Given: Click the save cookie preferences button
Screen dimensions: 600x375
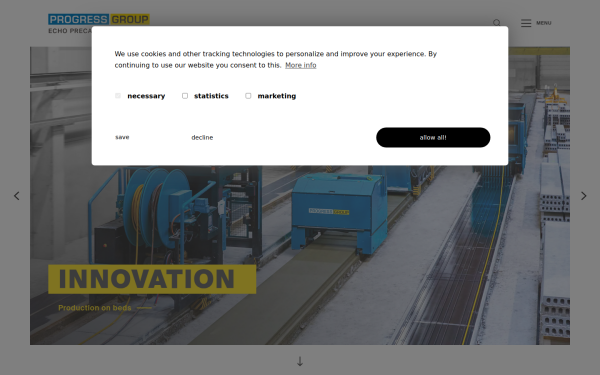Looking at the screenshot, I should [x=122, y=137].
